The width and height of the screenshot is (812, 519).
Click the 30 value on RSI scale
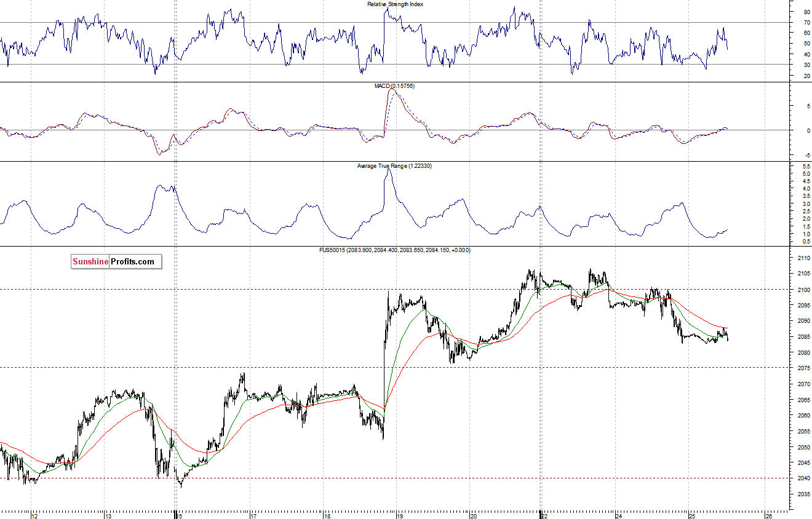click(806, 65)
